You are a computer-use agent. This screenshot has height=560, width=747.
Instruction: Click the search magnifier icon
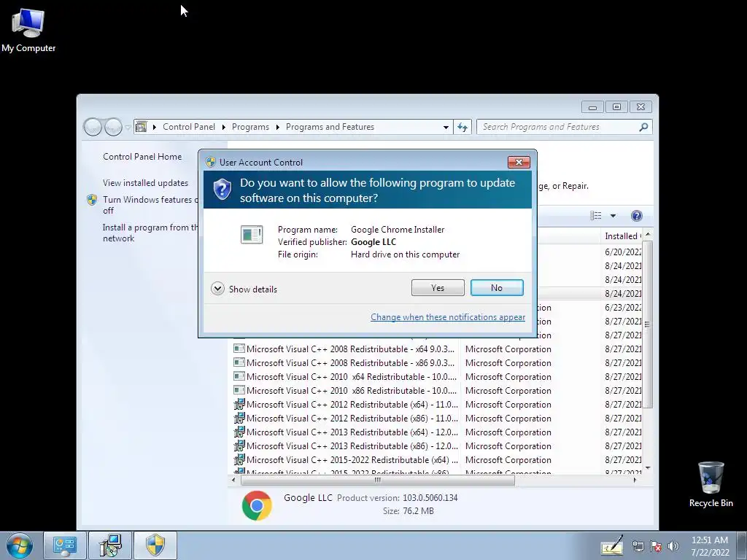click(643, 127)
